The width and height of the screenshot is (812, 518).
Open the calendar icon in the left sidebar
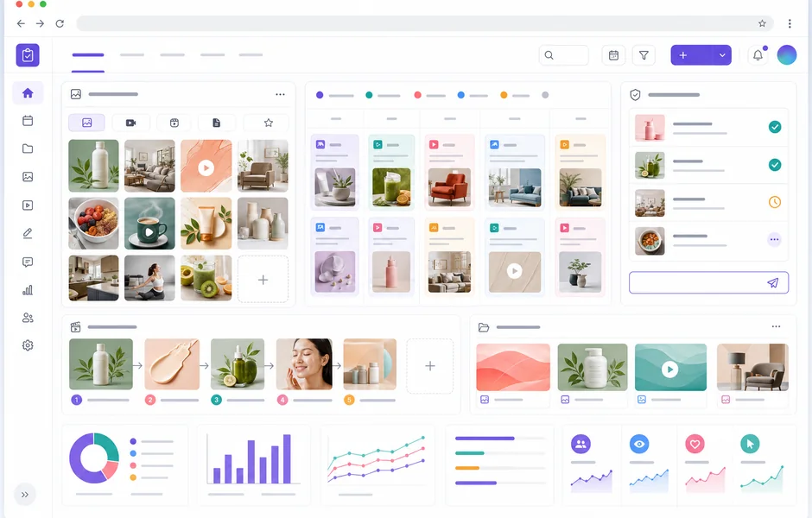(x=28, y=121)
